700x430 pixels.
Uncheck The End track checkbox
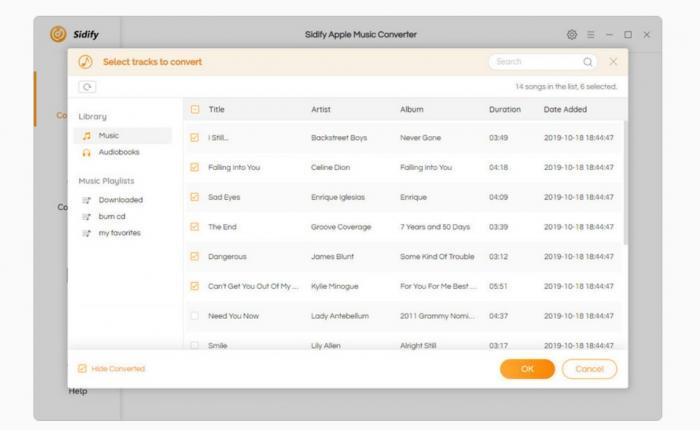tap(195, 227)
